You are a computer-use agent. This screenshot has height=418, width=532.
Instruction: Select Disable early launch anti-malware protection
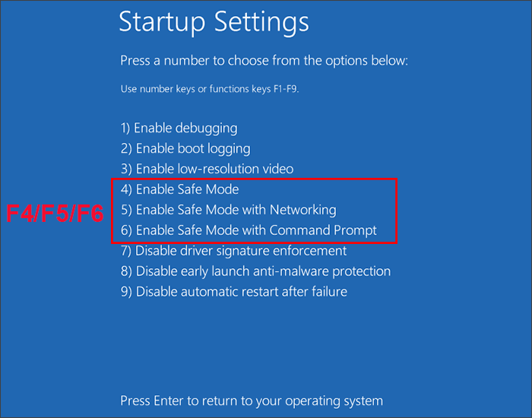point(255,271)
